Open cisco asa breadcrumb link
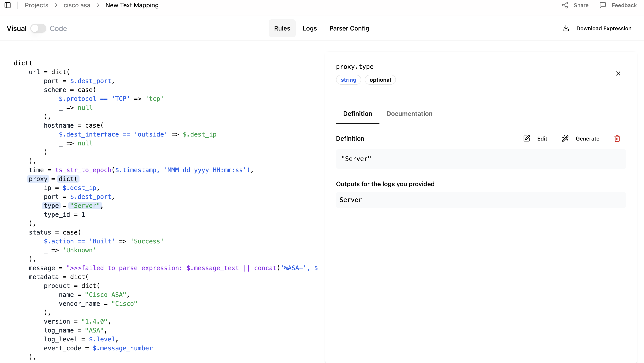The height and width of the screenshot is (363, 644). pos(77,5)
